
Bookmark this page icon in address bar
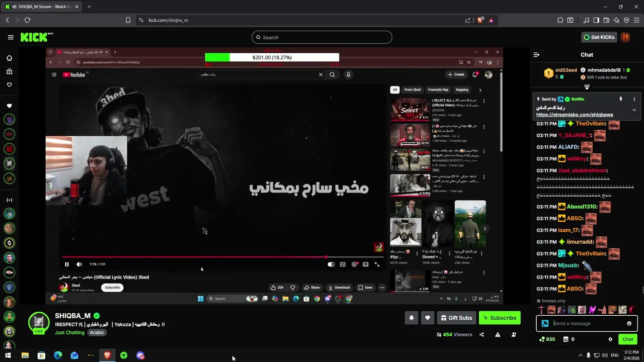tap(128, 20)
